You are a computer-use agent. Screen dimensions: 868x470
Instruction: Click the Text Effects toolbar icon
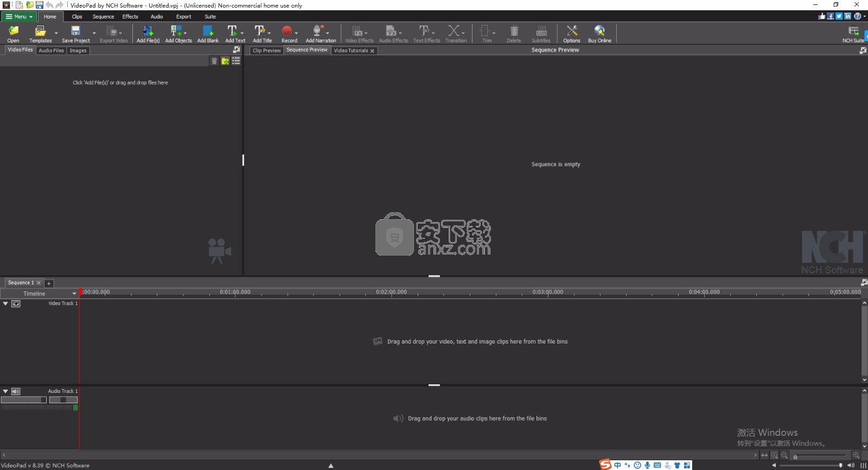coord(426,34)
